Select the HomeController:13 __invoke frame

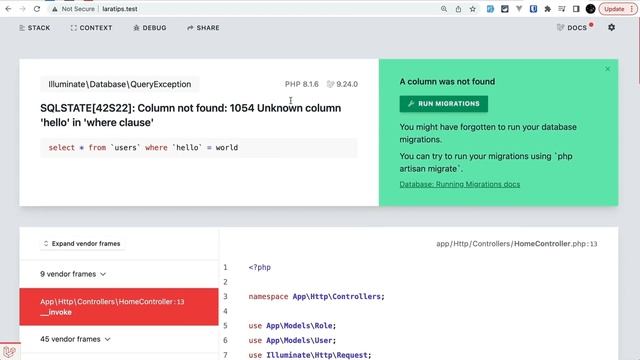(119, 307)
